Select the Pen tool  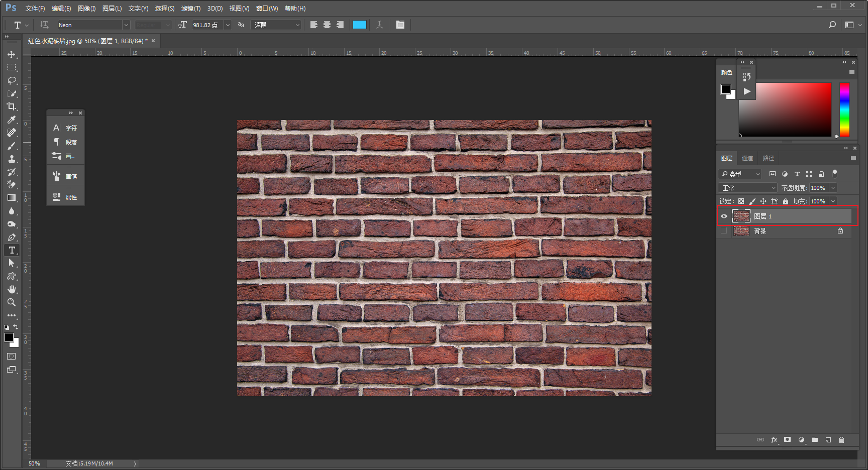(x=12, y=237)
